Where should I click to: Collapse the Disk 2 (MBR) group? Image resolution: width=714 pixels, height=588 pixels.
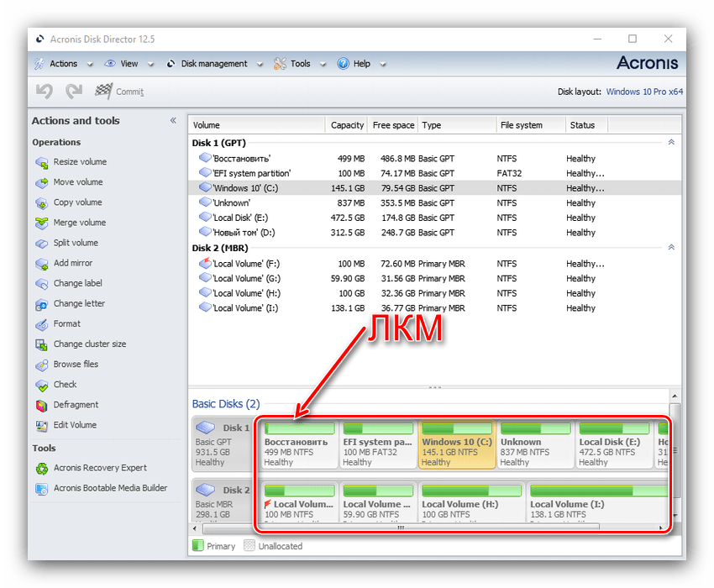[x=670, y=248]
